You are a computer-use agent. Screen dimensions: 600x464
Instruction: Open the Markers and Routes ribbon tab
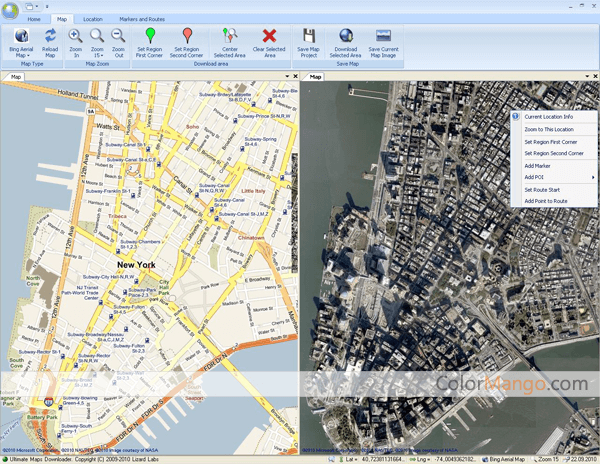point(142,19)
